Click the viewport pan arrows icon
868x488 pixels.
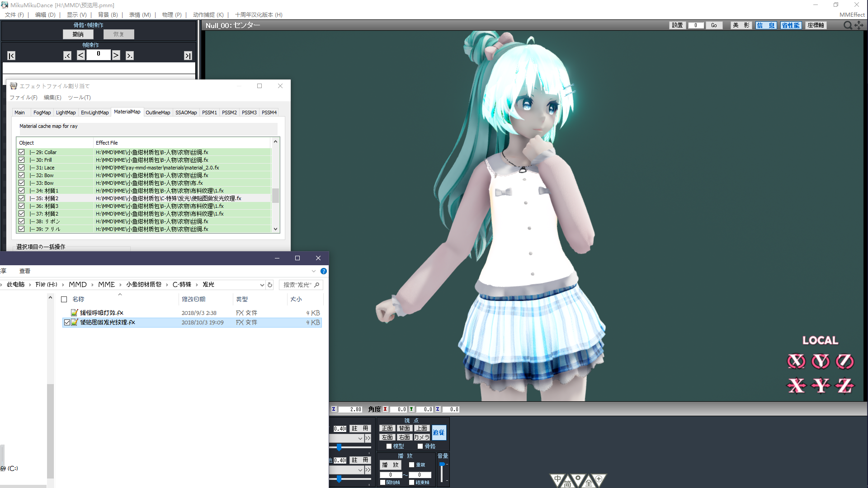[x=859, y=25]
